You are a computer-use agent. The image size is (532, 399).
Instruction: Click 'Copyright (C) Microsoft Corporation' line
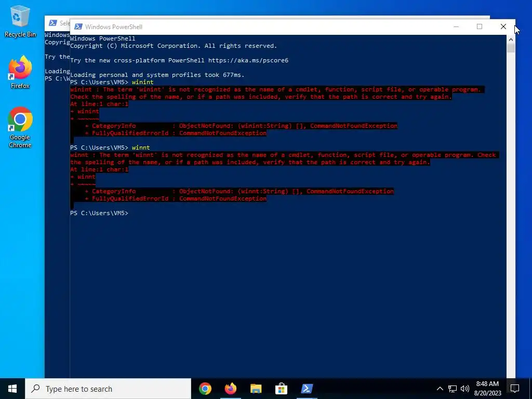(x=174, y=46)
